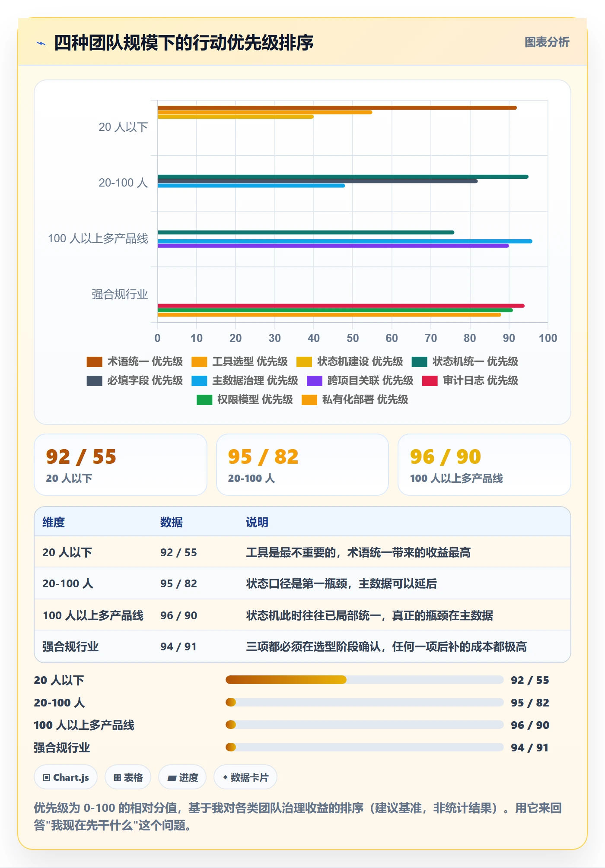Toggle 主数据治理 优先级 legend item
Image resolution: width=605 pixels, height=868 pixels.
click(x=245, y=380)
